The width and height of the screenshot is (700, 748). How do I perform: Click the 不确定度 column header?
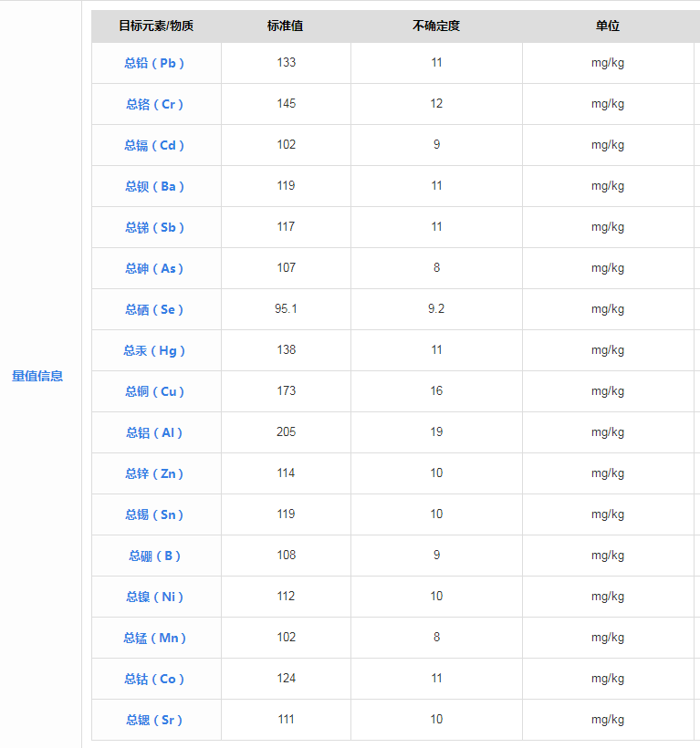point(436,26)
